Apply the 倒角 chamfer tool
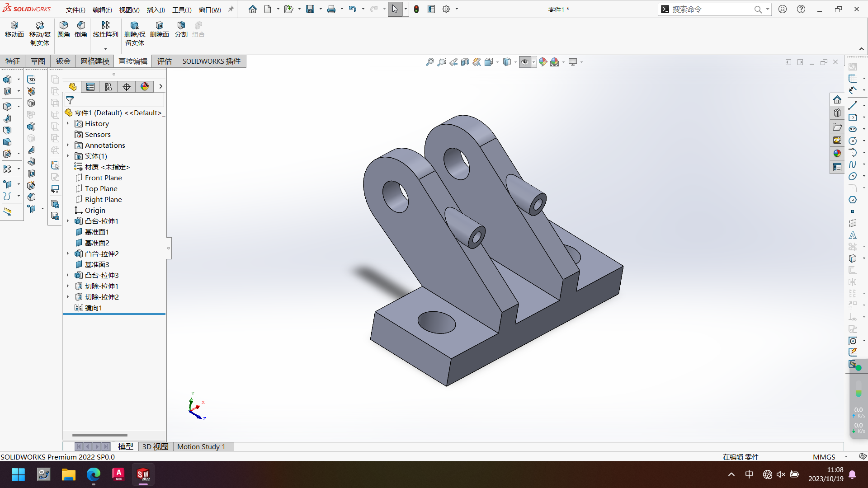 click(x=81, y=29)
